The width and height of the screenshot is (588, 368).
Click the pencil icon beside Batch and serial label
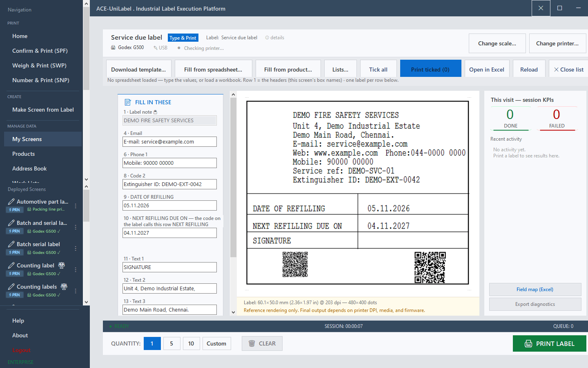coord(11,223)
